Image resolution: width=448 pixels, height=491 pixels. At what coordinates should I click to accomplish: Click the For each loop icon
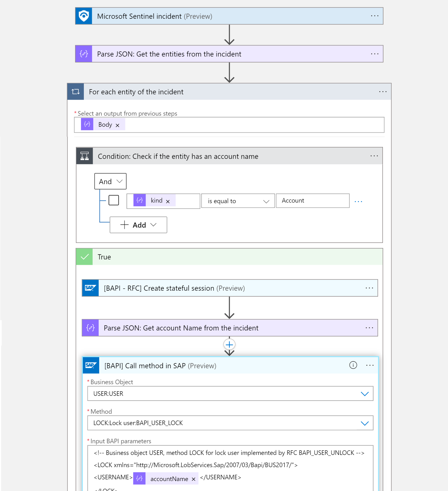(x=76, y=92)
